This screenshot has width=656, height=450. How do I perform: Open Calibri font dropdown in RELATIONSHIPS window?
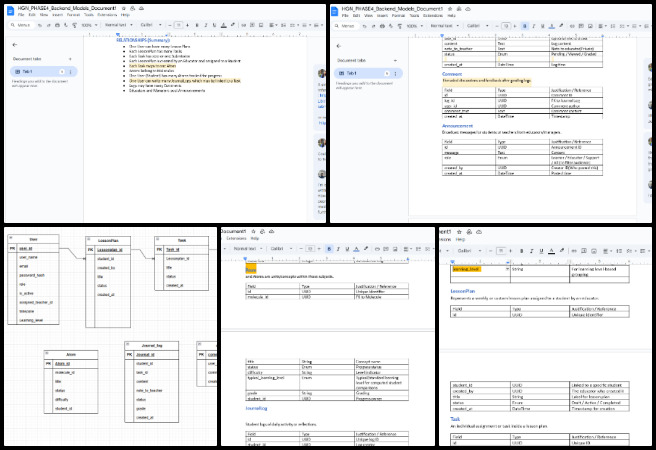pos(151,25)
